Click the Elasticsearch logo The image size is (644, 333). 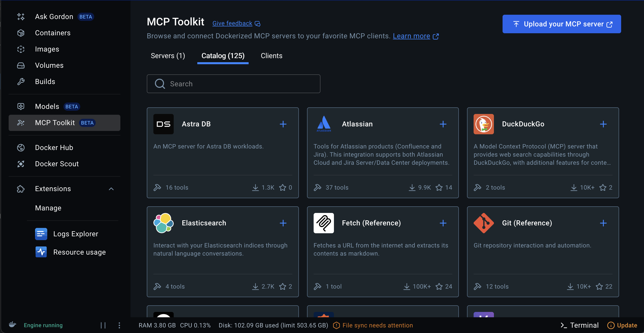[164, 223]
